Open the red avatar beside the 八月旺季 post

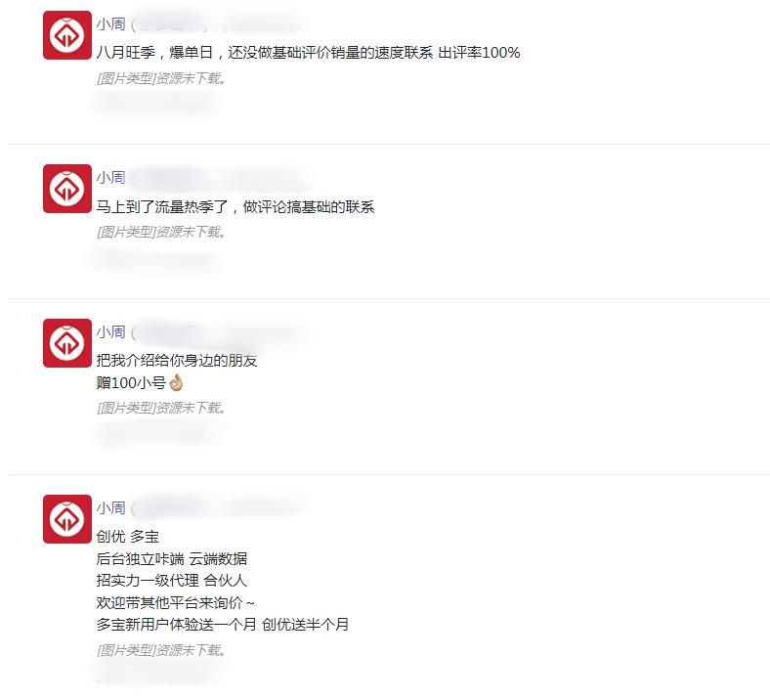tap(67, 35)
